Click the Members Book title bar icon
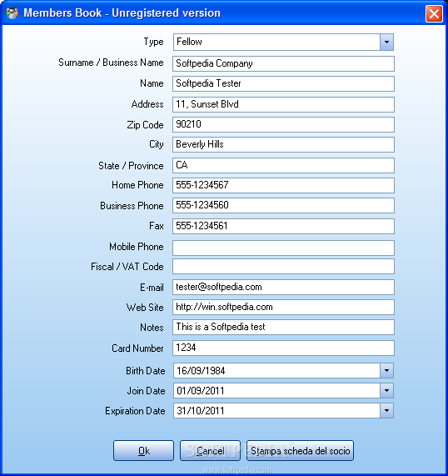448x476 pixels. (12, 13)
